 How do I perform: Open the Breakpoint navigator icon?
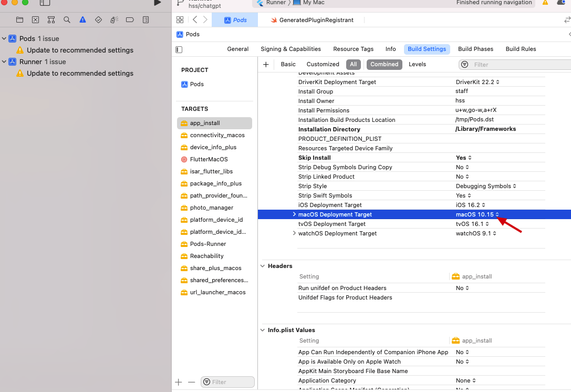(x=130, y=19)
